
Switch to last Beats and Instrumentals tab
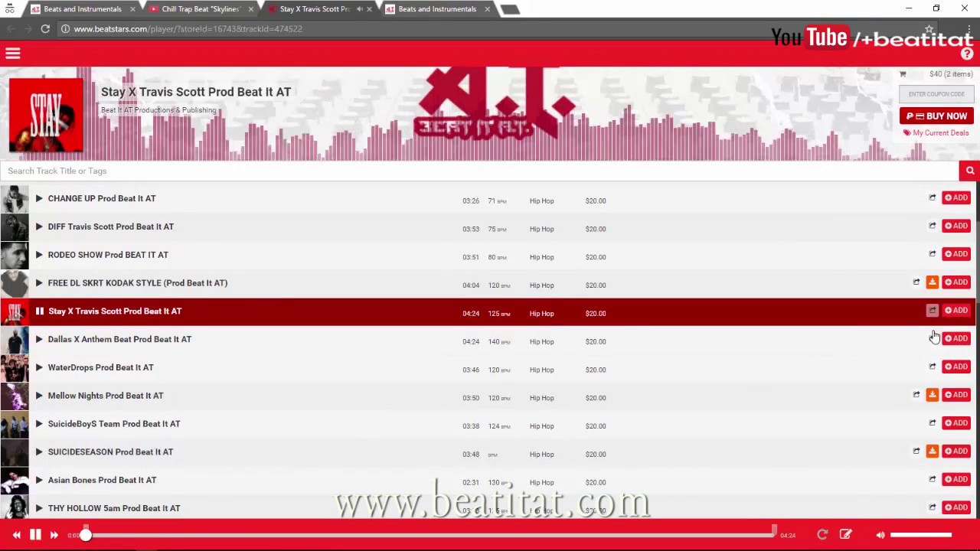(436, 9)
